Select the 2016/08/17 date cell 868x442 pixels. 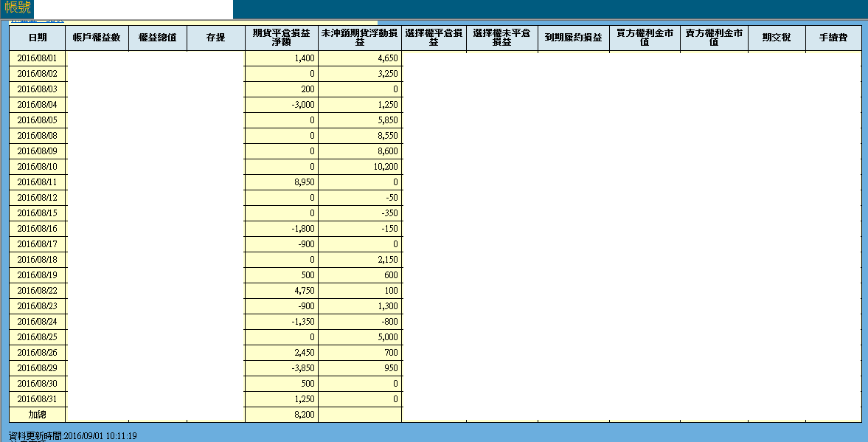[x=38, y=244]
